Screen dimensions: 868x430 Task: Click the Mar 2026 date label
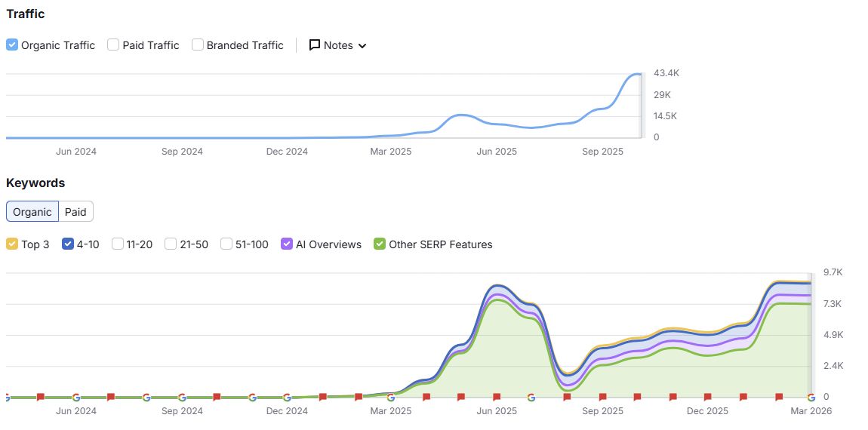tap(811, 411)
